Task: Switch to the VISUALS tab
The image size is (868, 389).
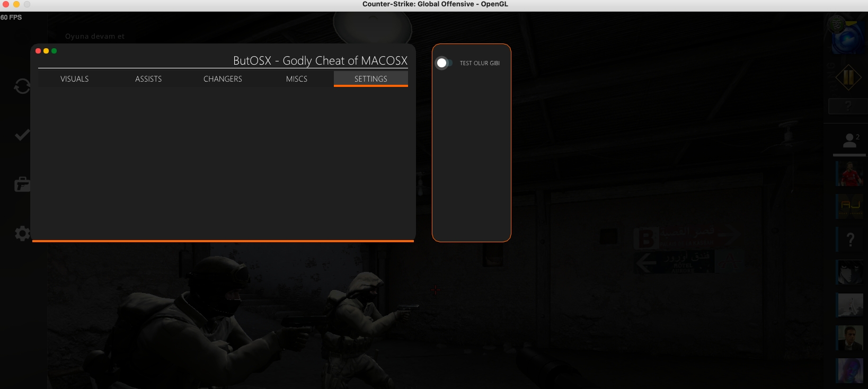Action: point(75,79)
